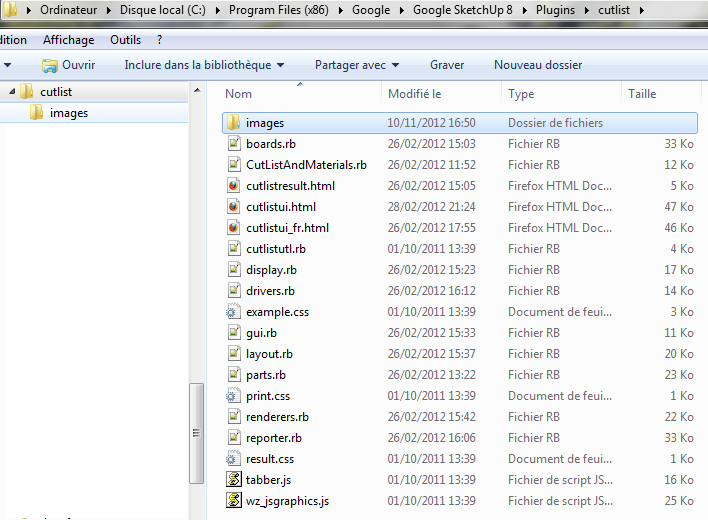Open the Affichage menu

(69, 40)
